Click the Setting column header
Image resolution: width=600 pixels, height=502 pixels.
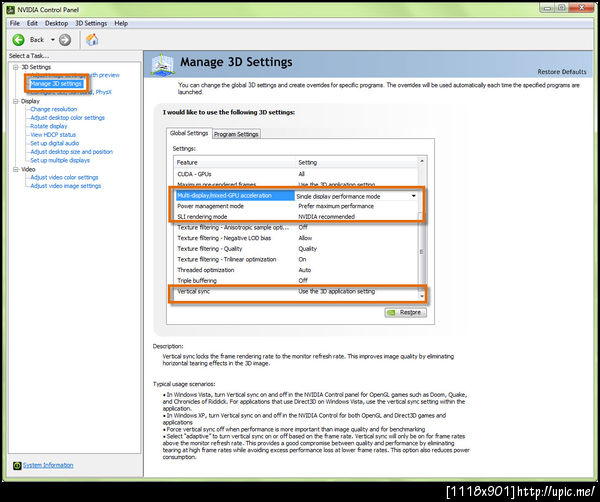click(357, 162)
